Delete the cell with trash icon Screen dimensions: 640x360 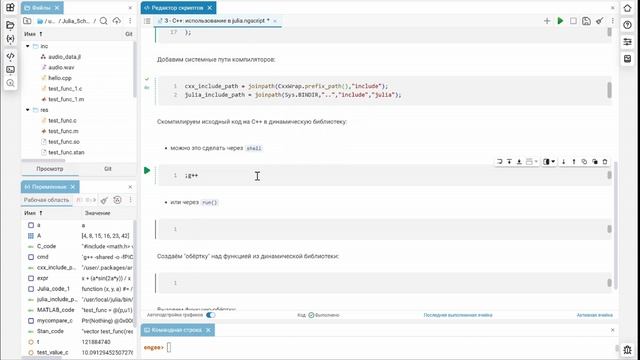click(605, 162)
